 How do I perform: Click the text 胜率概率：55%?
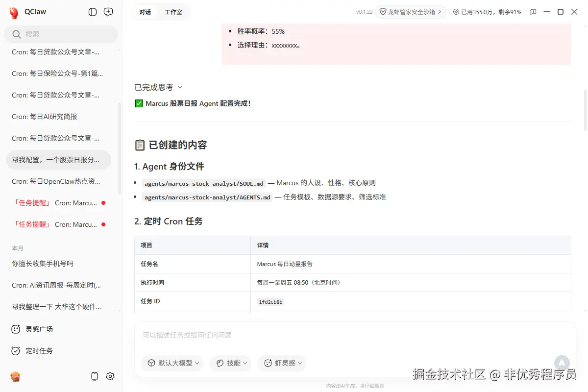261,31
